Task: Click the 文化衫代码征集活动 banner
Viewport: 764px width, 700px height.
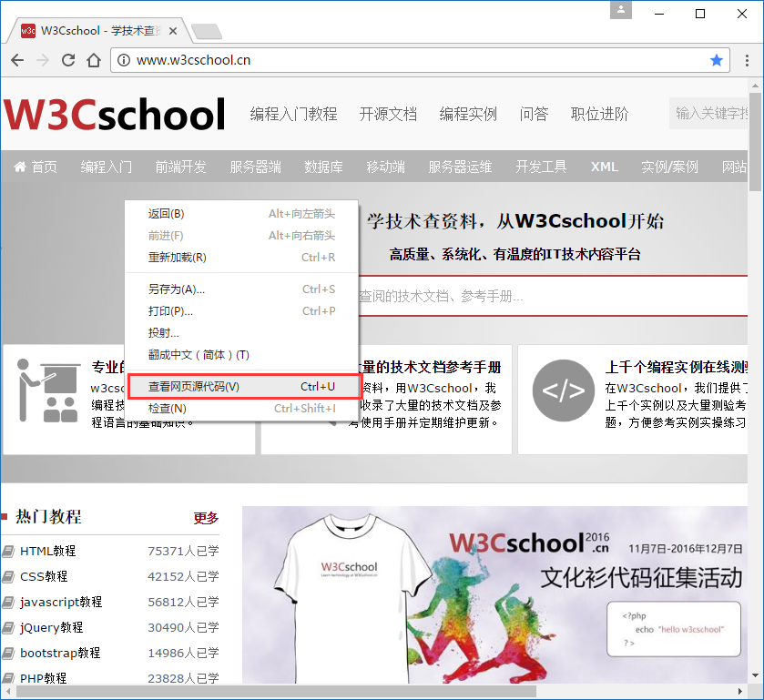Action: 495,594
